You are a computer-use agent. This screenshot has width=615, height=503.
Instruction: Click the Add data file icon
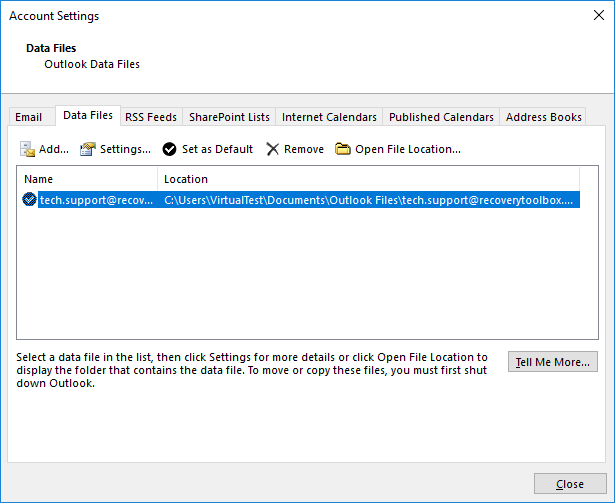[x=27, y=149]
